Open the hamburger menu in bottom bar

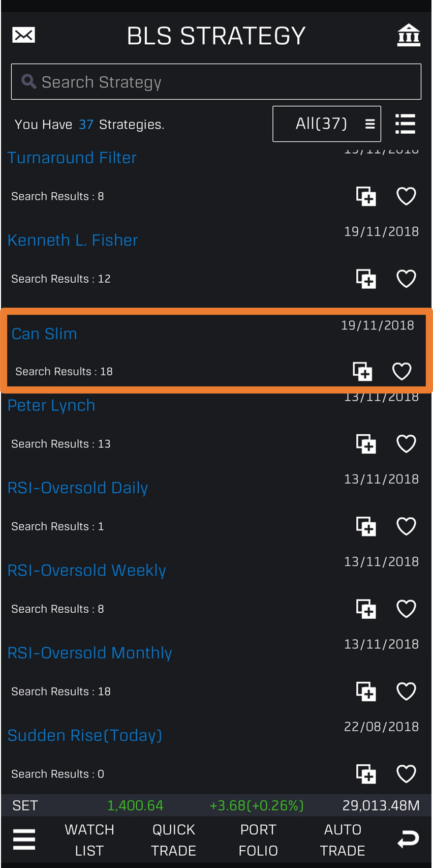tap(24, 840)
